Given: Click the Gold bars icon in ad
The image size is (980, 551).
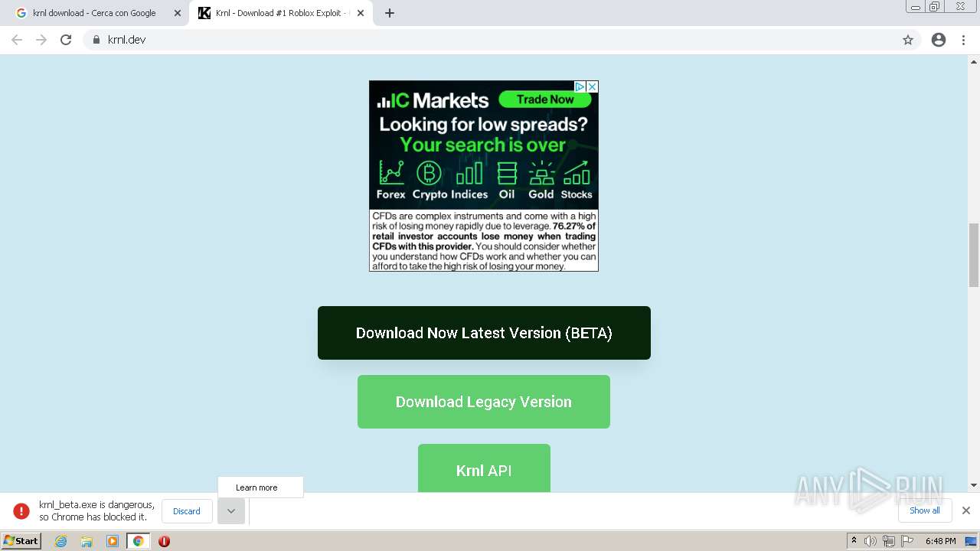Looking at the screenshot, I should [541, 173].
